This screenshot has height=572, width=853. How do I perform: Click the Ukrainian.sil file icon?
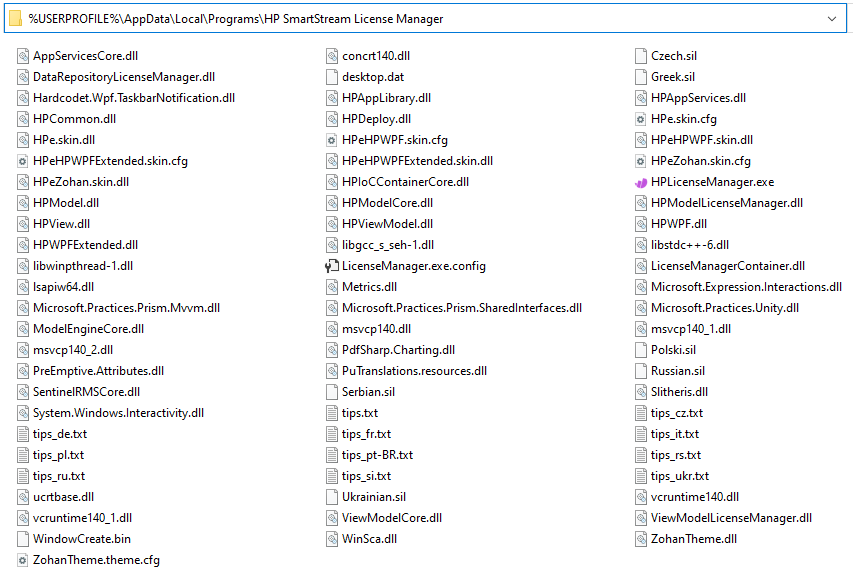click(332, 497)
